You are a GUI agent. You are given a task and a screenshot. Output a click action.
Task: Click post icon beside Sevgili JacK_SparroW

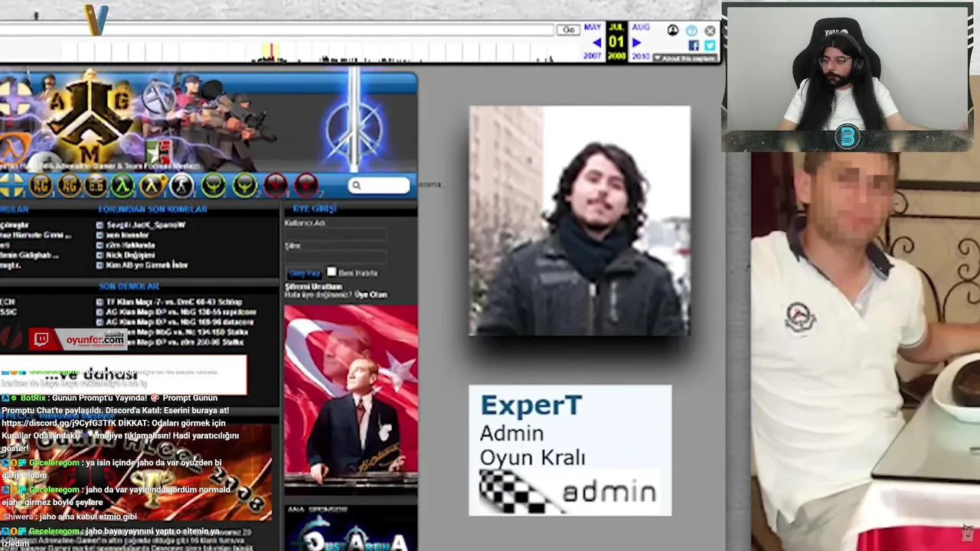(x=100, y=225)
